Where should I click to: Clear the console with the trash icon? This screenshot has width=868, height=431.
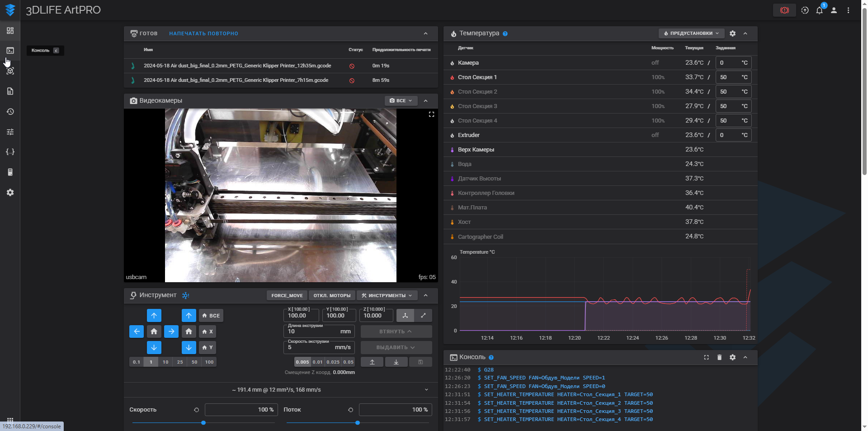pyautogui.click(x=719, y=357)
